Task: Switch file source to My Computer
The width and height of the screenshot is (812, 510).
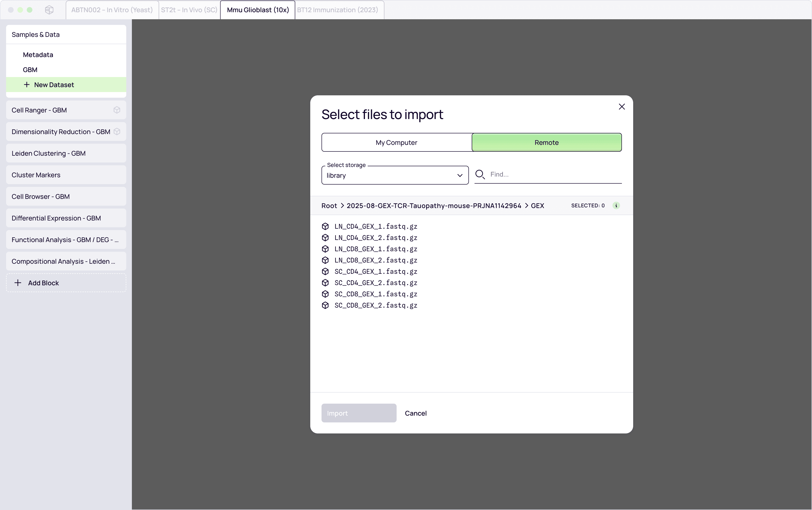Action: tap(396, 142)
